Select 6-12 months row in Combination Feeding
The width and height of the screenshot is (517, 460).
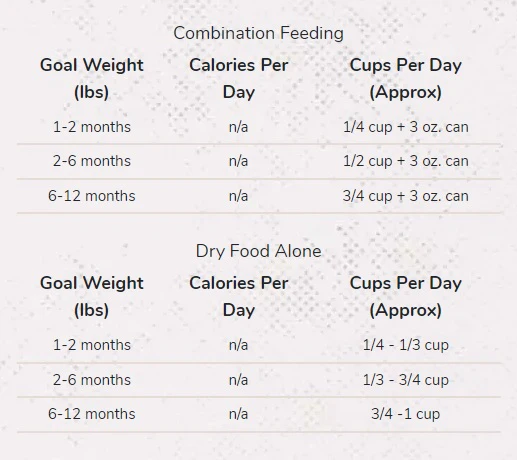[x=259, y=196]
